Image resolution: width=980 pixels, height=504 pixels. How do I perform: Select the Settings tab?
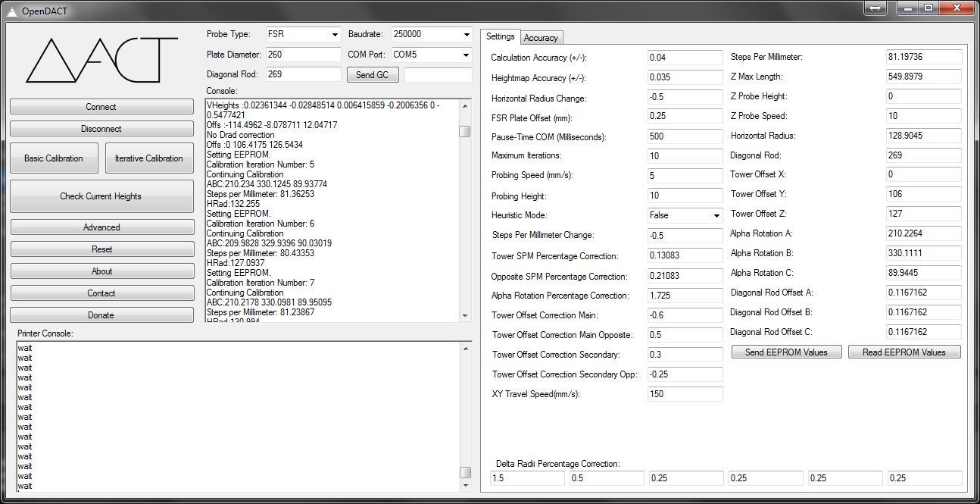tap(500, 36)
